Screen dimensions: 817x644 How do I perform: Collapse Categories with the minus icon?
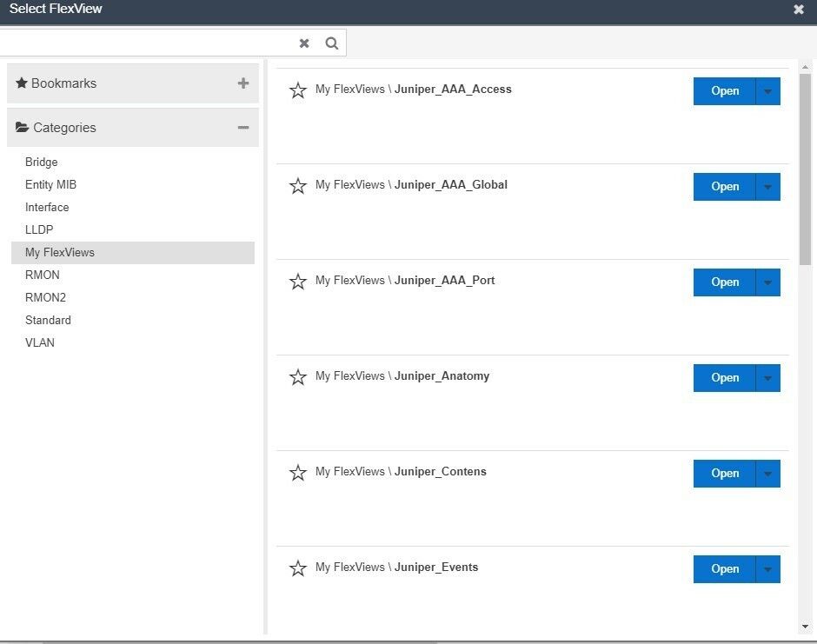pyautogui.click(x=243, y=128)
